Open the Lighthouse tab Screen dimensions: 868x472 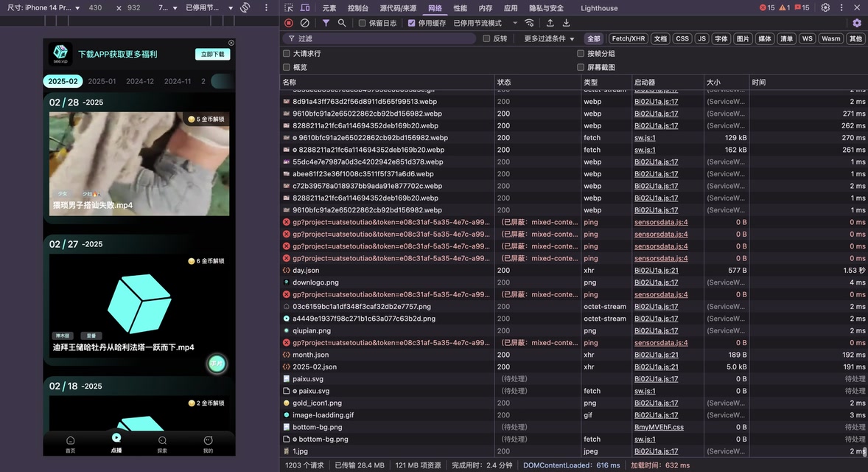coord(599,8)
